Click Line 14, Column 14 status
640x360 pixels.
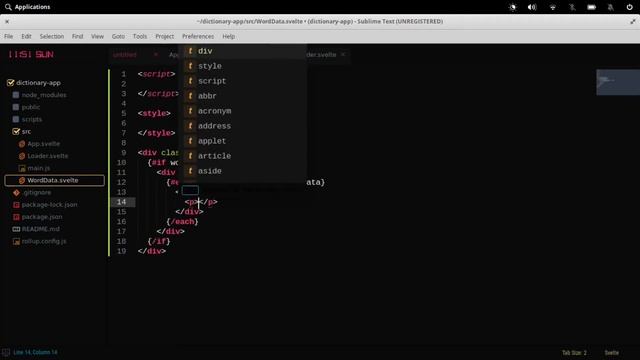[36, 352]
